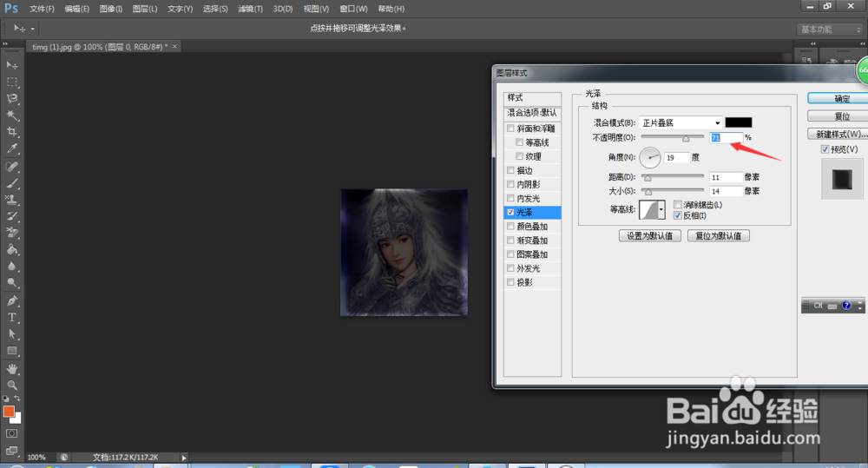Enable 渐变叠加 style checkbox
Image resolution: width=868 pixels, height=468 pixels.
510,240
